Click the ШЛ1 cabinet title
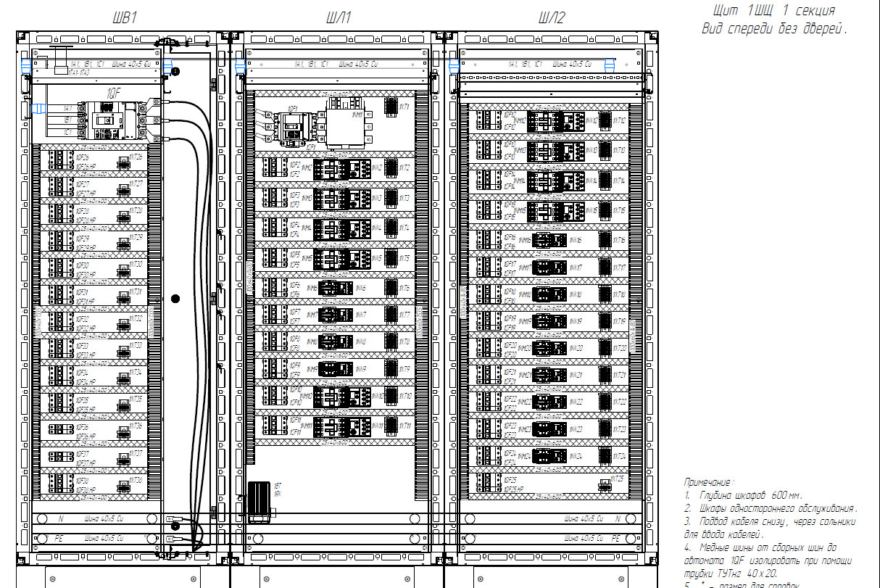 [x=339, y=19]
